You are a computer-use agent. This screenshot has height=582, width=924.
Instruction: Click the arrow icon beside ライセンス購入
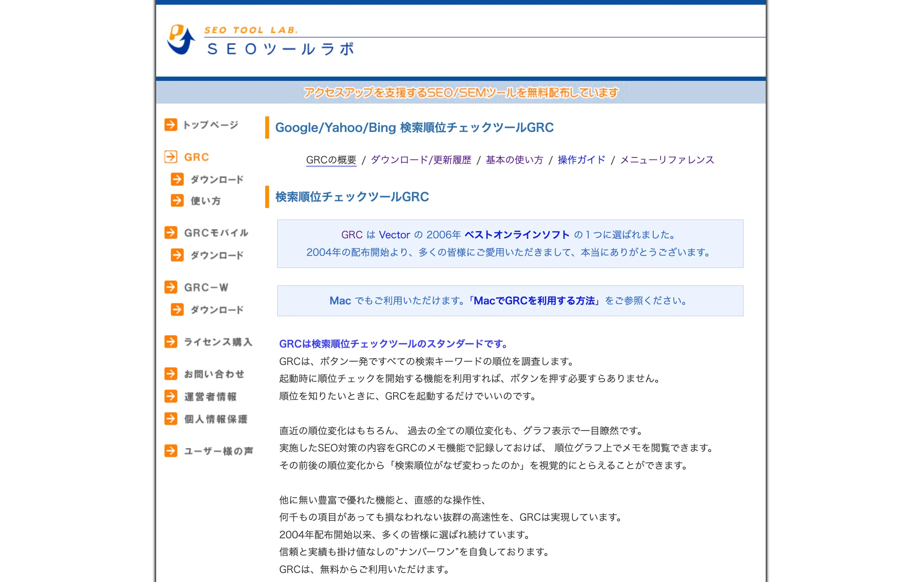click(171, 341)
